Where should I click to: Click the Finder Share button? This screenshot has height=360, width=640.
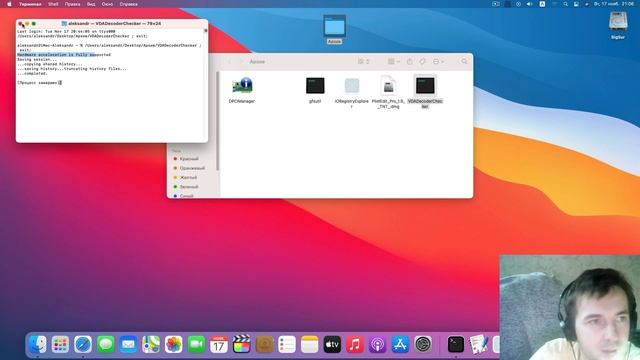[x=410, y=62]
